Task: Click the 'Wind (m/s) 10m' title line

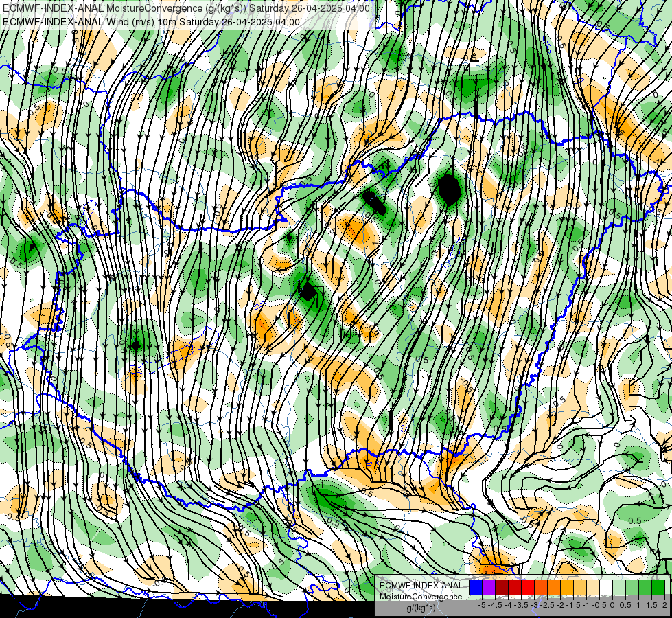Action: (151, 22)
